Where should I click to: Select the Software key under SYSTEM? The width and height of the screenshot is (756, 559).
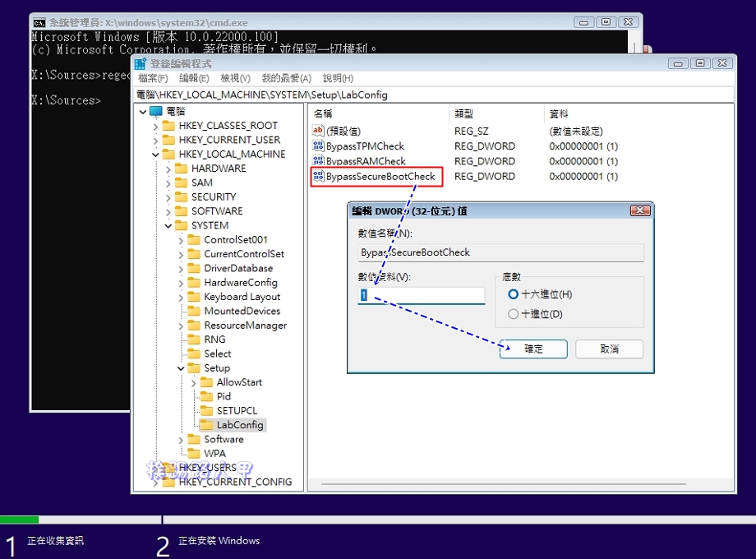coord(224,439)
